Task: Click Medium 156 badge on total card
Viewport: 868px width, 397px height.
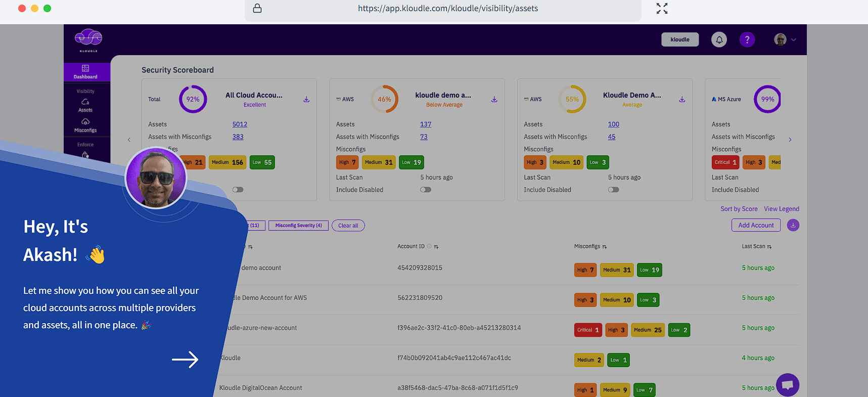Action: coord(227,162)
